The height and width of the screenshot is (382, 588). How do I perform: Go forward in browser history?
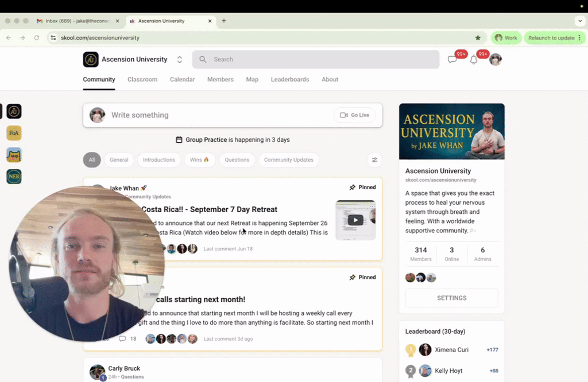point(22,38)
